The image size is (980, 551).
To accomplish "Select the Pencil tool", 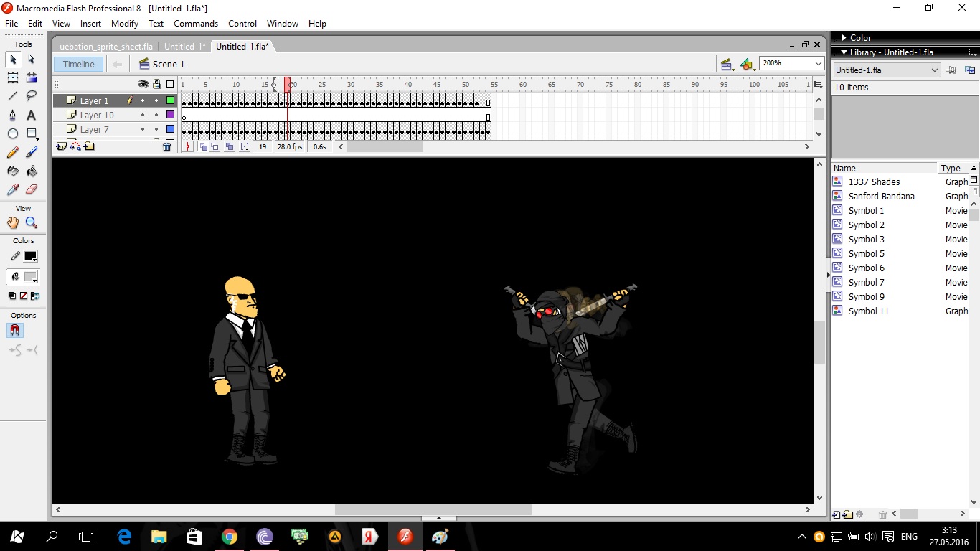I will pyautogui.click(x=13, y=152).
